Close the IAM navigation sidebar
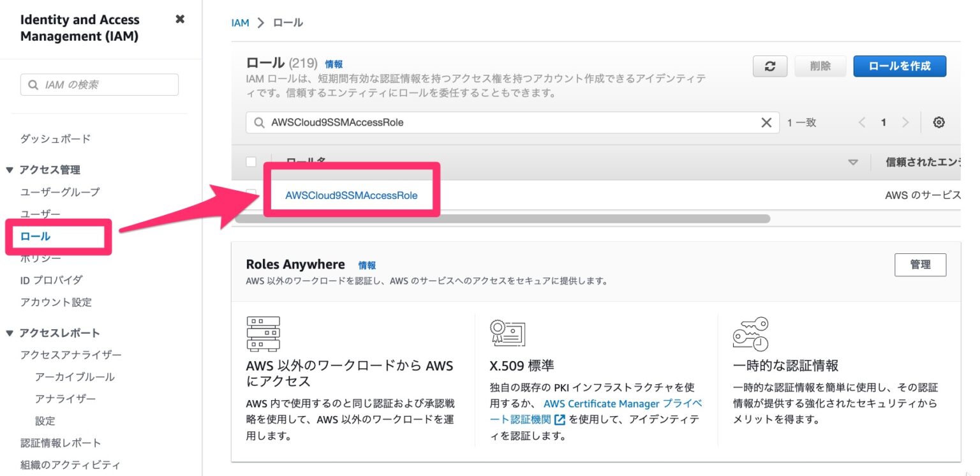 click(180, 19)
